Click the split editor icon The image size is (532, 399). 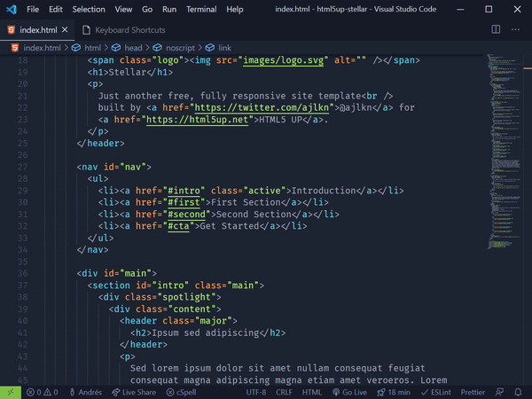(x=496, y=29)
